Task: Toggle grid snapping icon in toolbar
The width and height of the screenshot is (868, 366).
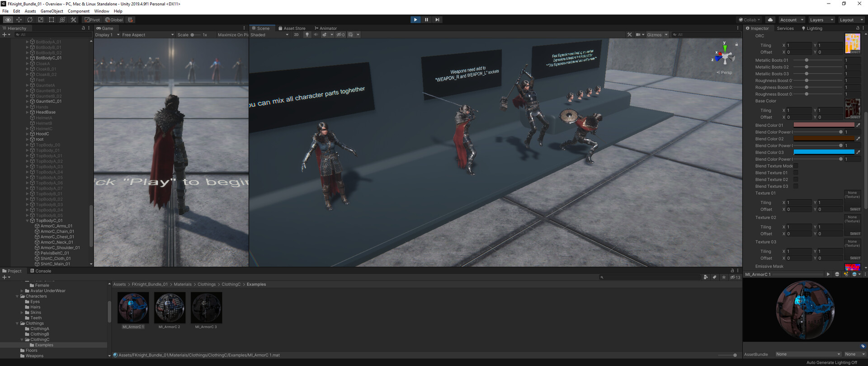Action: point(130,20)
